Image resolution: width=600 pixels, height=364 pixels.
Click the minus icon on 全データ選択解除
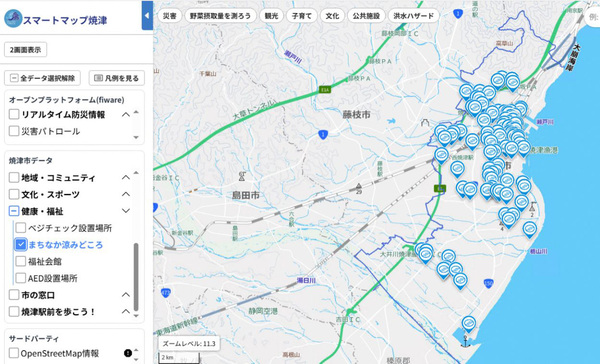[14, 78]
